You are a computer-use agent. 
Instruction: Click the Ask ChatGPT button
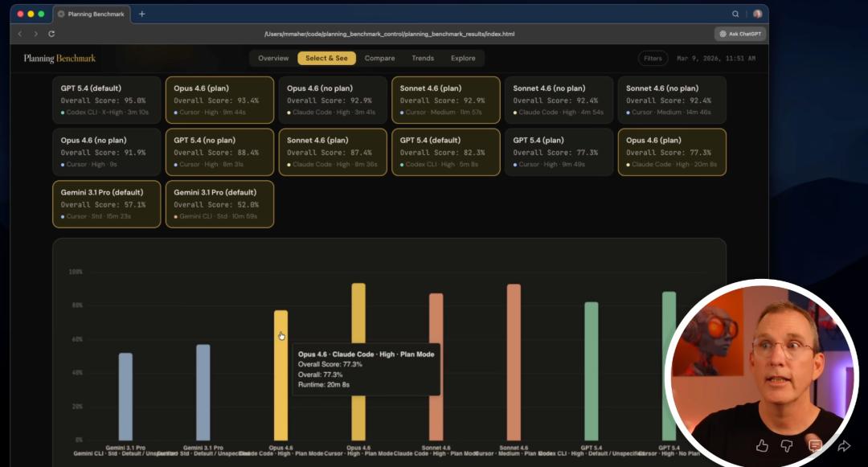pyautogui.click(x=740, y=34)
